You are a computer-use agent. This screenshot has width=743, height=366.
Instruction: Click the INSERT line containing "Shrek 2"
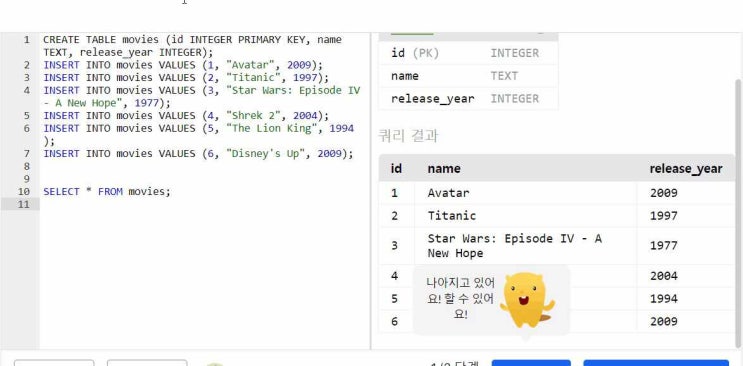(x=186, y=116)
